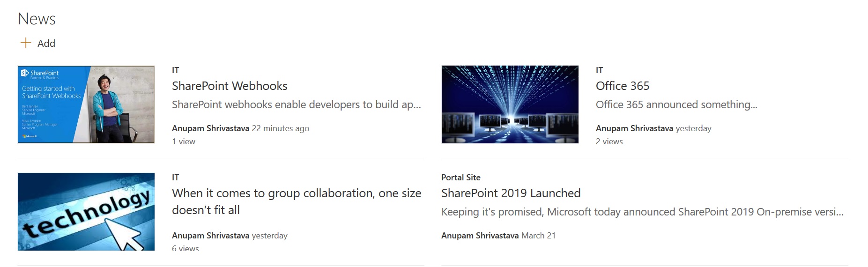Select the Portal Site label
This screenshot has width=868, height=267.
pyautogui.click(x=461, y=177)
